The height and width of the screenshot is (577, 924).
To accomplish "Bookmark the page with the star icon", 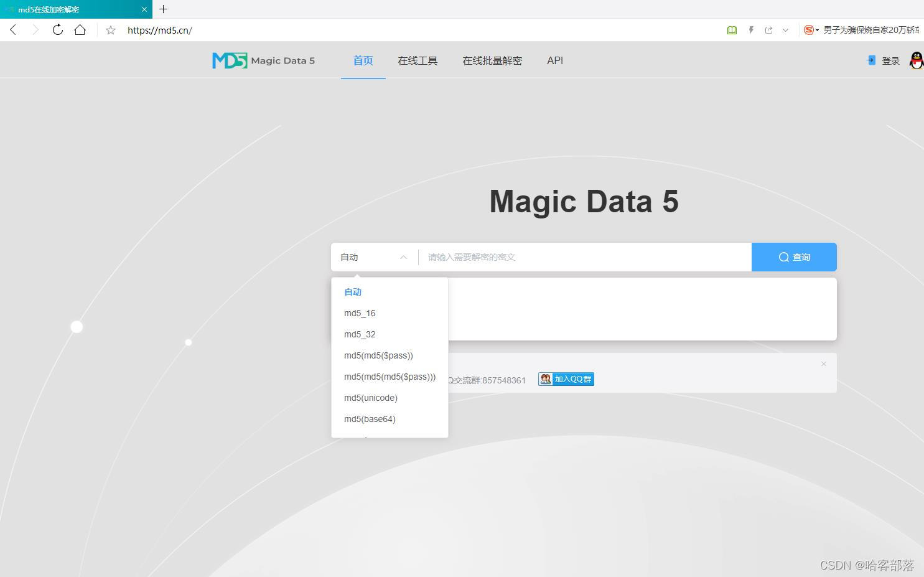I will (111, 30).
